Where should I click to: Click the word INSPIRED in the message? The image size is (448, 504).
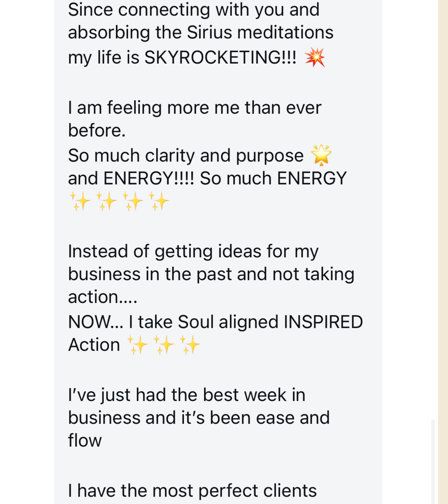[x=323, y=322]
